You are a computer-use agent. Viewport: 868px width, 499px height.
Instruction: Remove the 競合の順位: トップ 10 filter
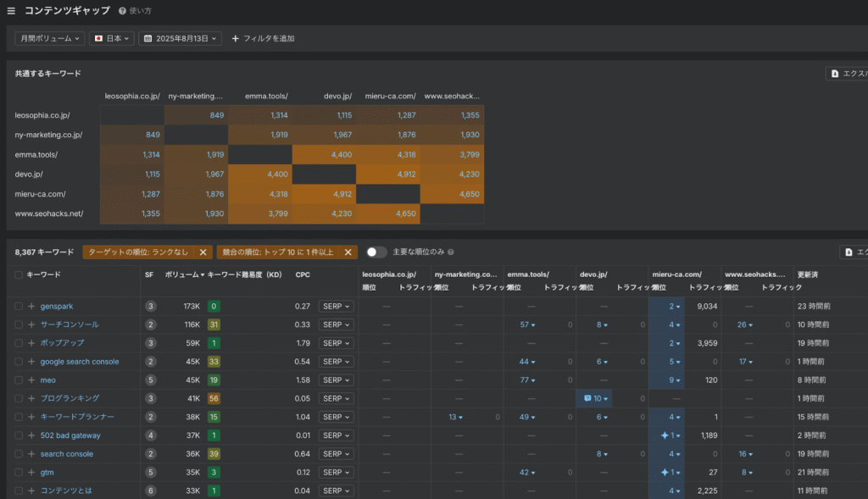point(348,252)
